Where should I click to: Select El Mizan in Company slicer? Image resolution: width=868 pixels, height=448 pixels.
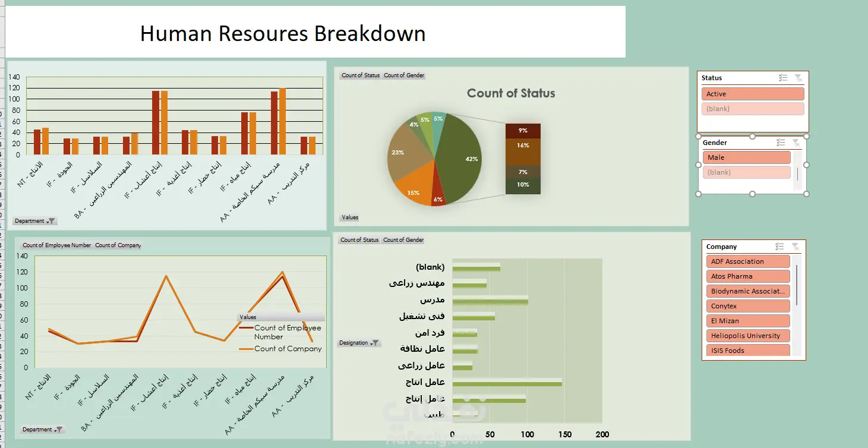click(x=748, y=321)
